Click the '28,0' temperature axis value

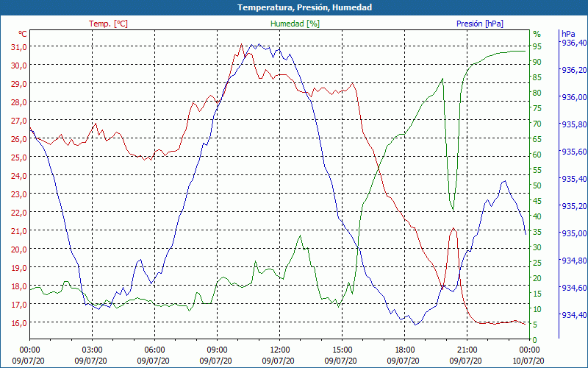[19, 102]
